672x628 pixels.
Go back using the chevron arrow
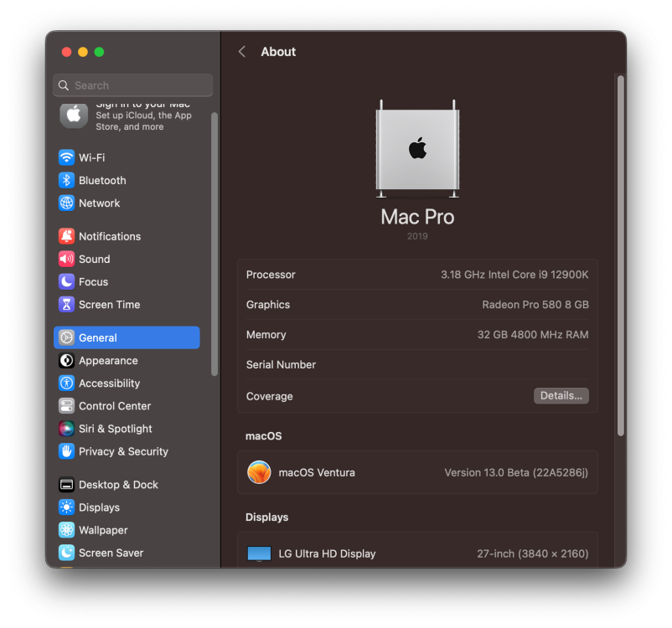[x=242, y=52]
